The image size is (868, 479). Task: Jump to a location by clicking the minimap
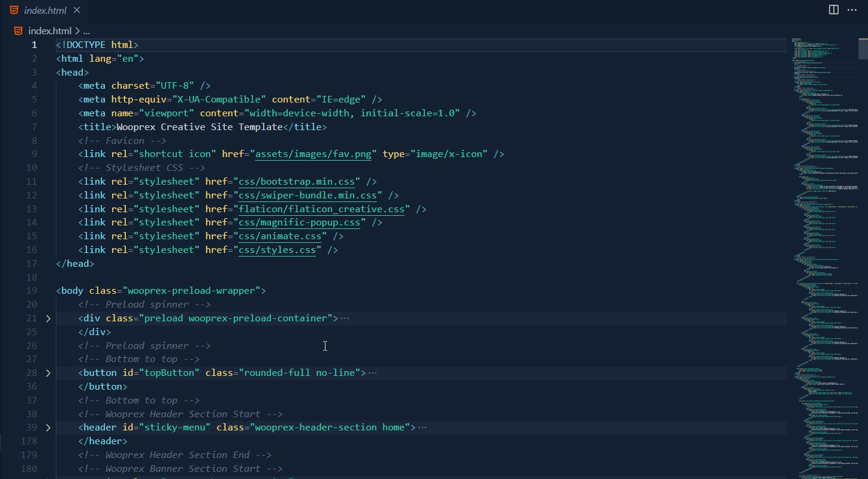pos(824,240)
